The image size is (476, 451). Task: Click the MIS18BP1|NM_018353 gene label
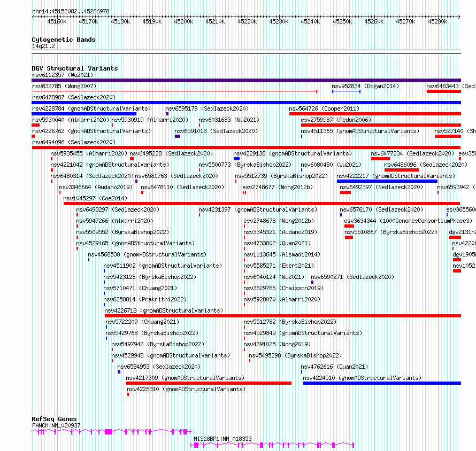[223, 439]
